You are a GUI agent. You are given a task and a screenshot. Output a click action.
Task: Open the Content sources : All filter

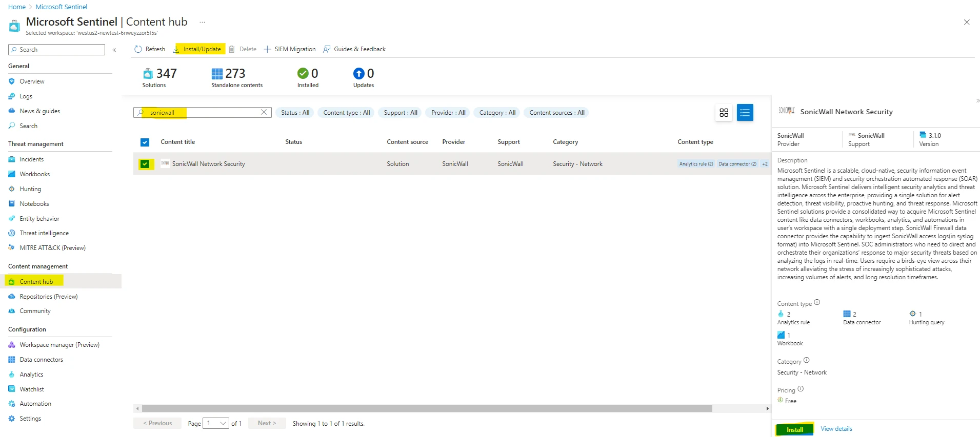pyautogui.click(x=557, y=113)
